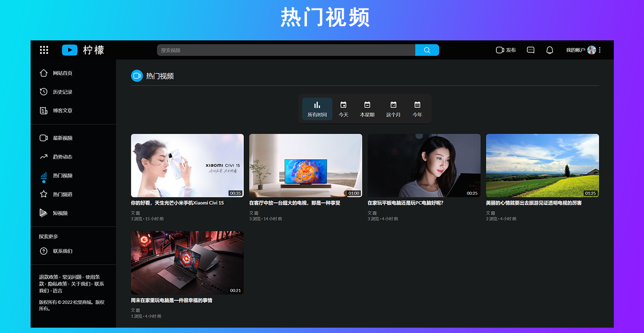
Task: Click the 3 浏览 • 15 小时前 text
Action: point(147,219)
